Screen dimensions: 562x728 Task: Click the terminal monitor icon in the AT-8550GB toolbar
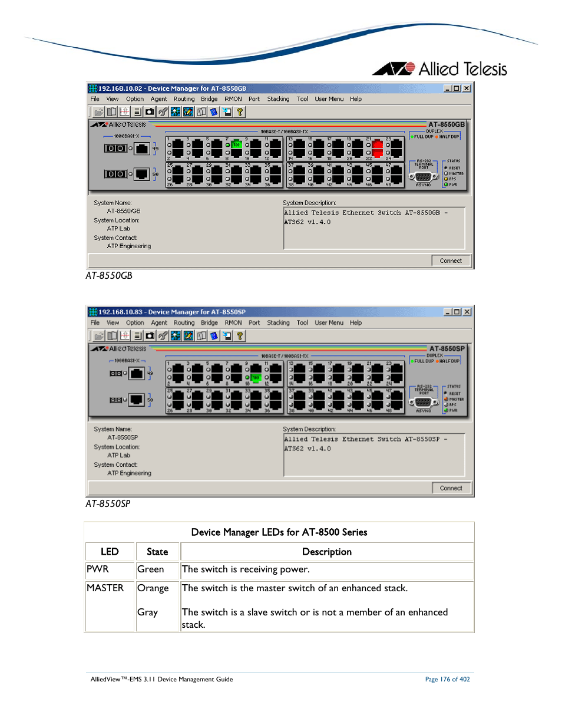pyautogui.click(x=227, y=111)
